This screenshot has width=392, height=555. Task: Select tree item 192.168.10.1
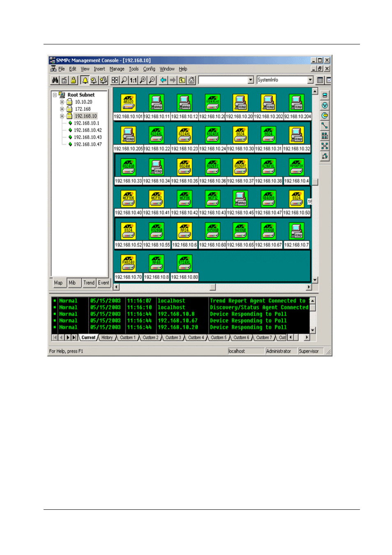[x=87, y=123]
